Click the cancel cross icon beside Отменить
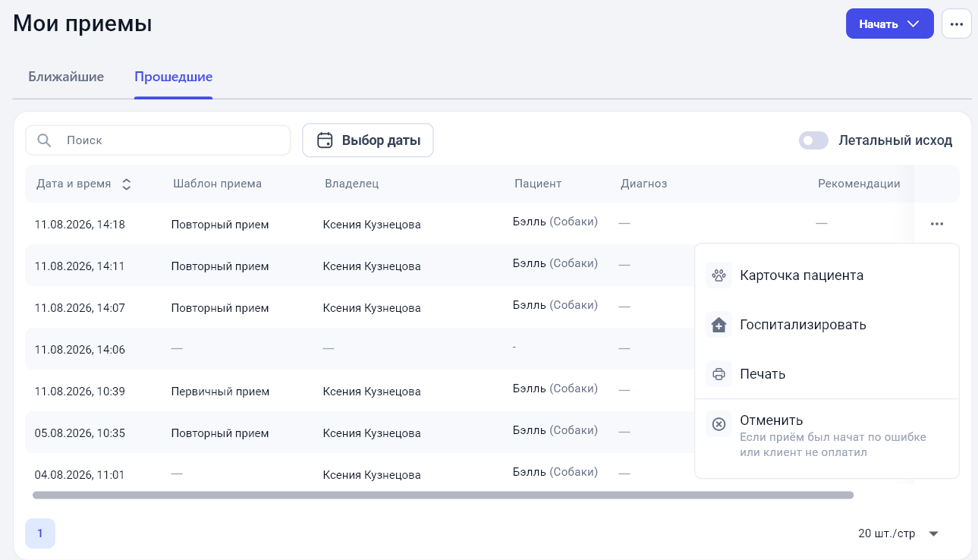The height and width of the screenshot is (560, 978). pyautogui.click(x=719, y=423)
